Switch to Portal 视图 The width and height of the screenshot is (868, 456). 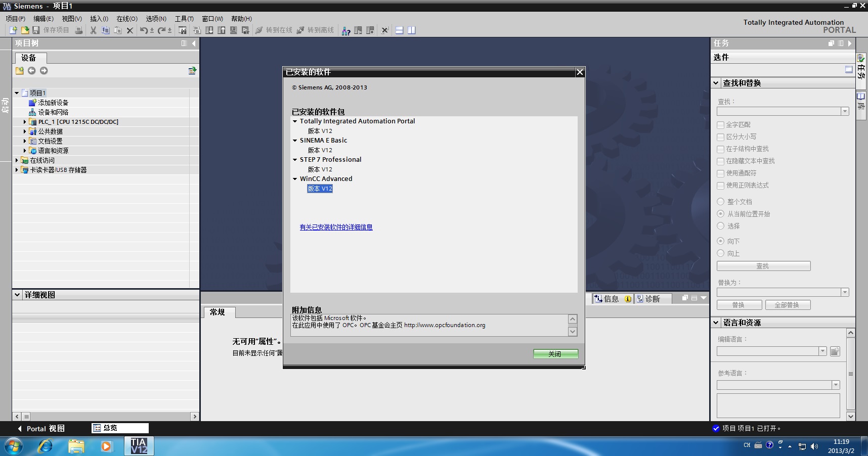tap(41, 429)
